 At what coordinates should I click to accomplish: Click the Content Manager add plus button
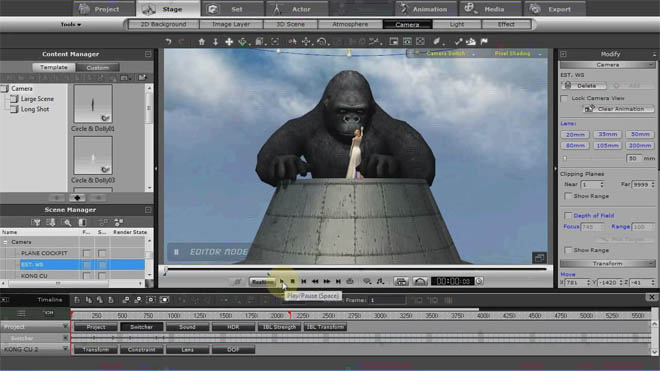(x=77, y=198)
